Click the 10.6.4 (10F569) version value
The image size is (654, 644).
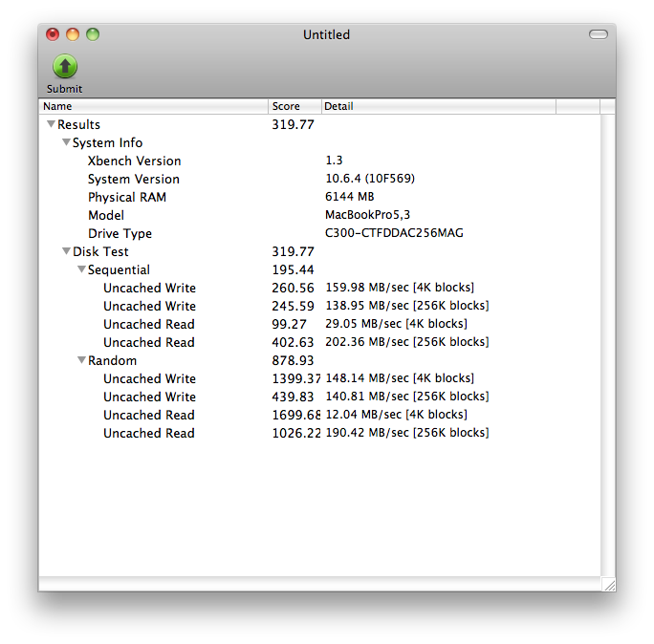tap(370, 179)
